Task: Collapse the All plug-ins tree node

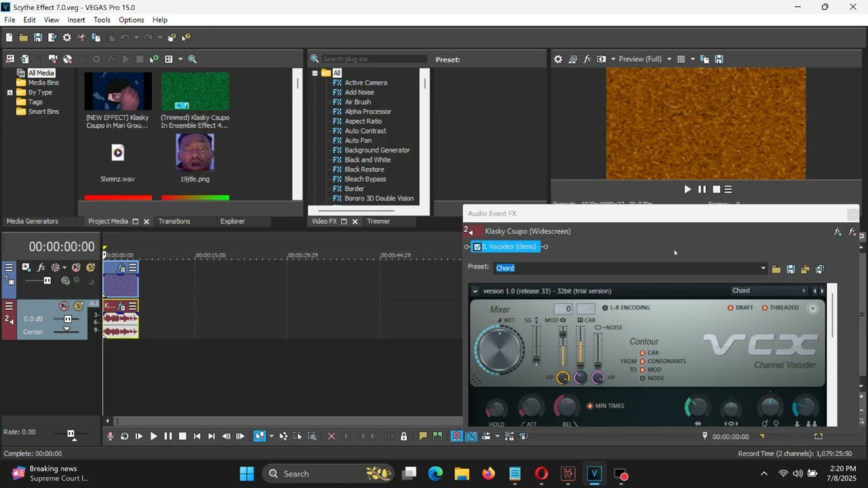Action: [x=315, y=73]
